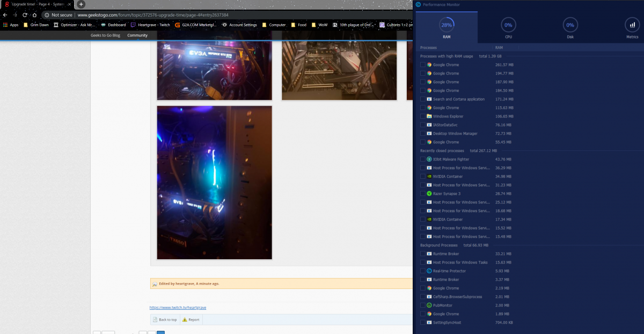
Task: Click the 704.00 KB memory value
Action: 503,323
